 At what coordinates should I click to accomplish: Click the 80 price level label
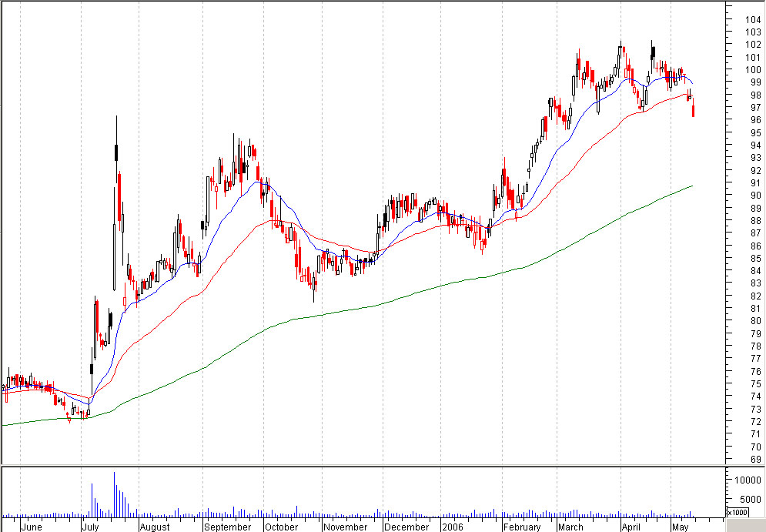[x=756, y=320]
